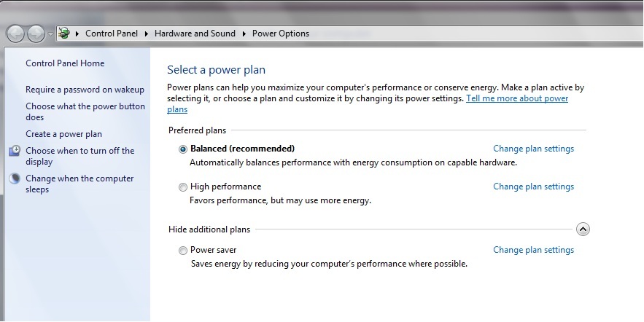Open Change plan settings for Balanced

534,149
